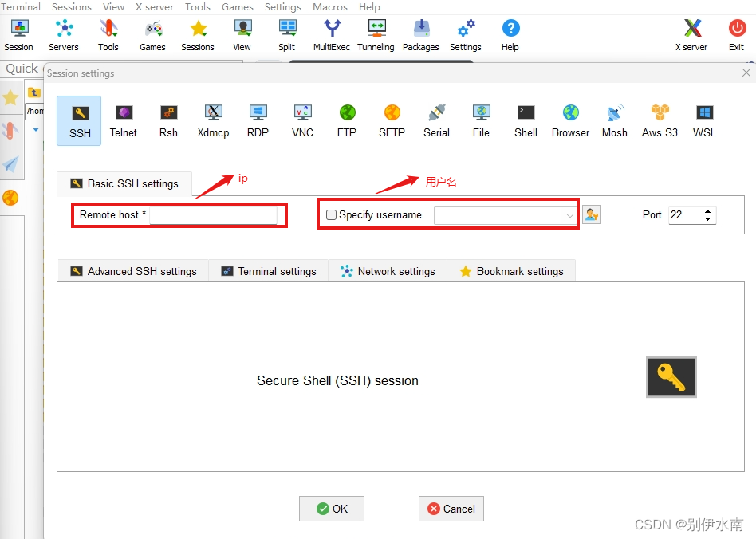Click the Quick connect field
756x539 pixels.
22,68
